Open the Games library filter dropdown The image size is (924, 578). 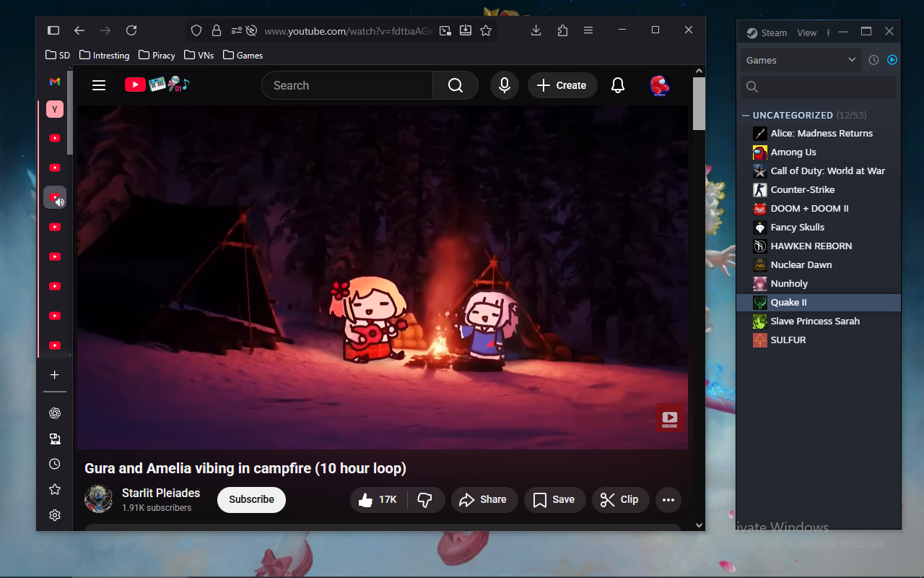coord(801,60)
